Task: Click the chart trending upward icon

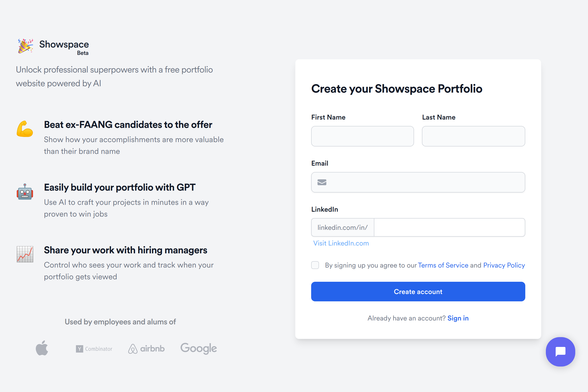Action: pyautogui.click(x=25, y=254)
